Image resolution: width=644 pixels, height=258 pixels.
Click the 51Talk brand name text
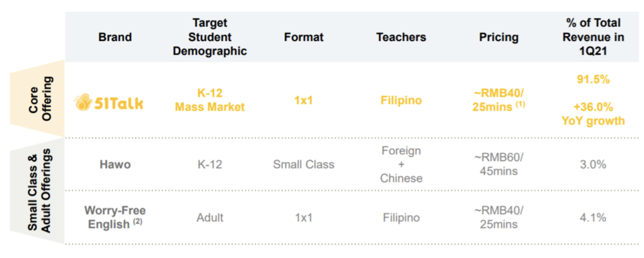(119, 104)
